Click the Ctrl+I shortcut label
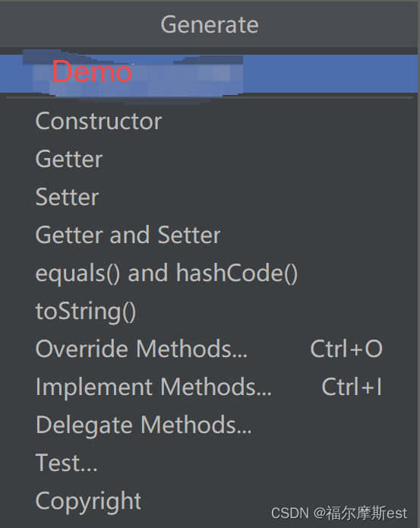This screenshot has width=420, height=528. (352, 387)
